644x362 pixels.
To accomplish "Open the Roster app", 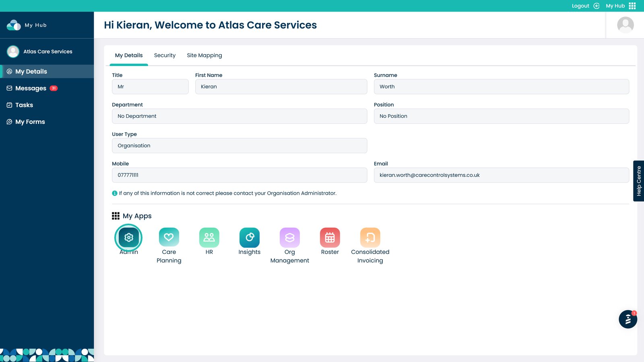I will 330,238.
